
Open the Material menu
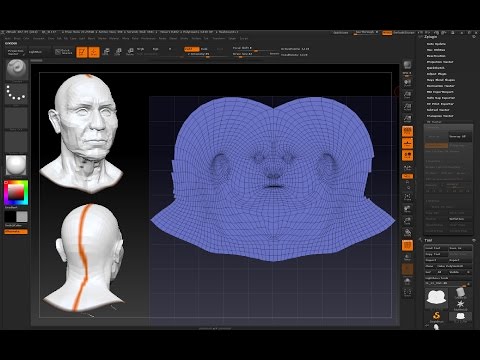(114, 39)
